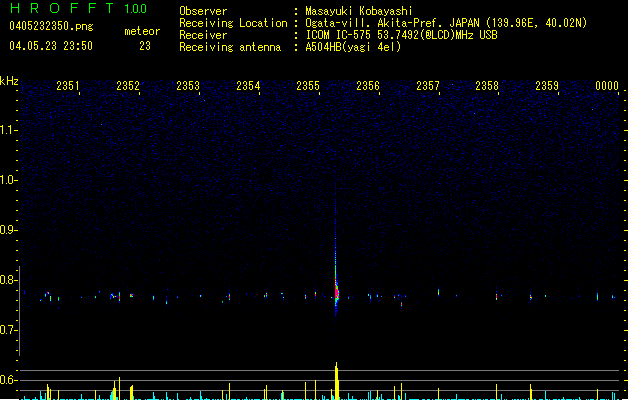This screenshot has height=400, width=629.
Task: Click the A504HB(yagi 4el) antenna text
Action: tap(353, 47)
